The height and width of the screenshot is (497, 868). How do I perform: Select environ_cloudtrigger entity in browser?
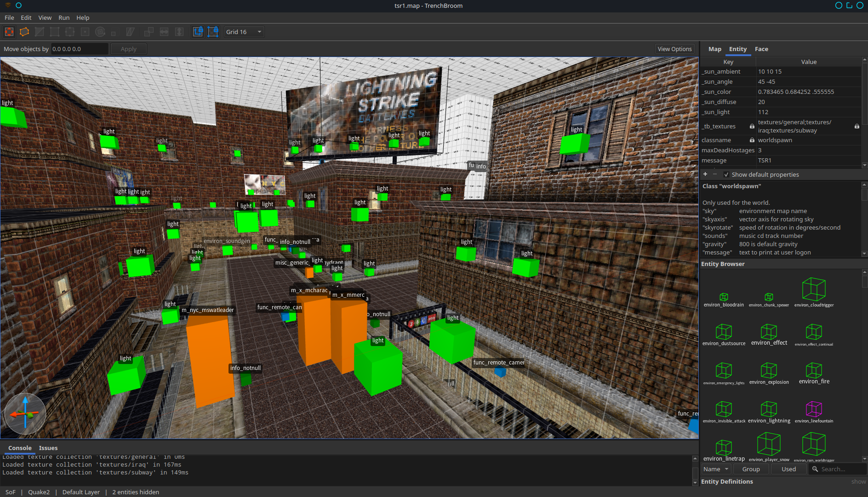(814, 293)
